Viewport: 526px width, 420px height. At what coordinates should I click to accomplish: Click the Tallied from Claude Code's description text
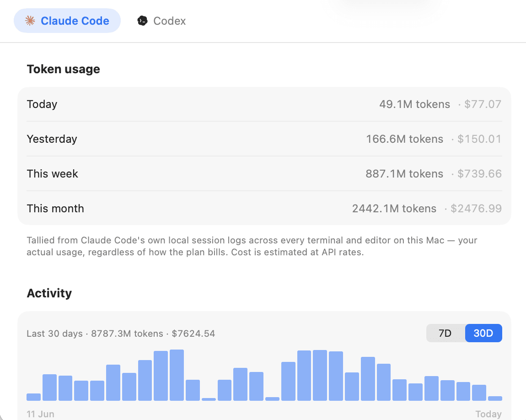pyautogui.click(x=252, y=246)
